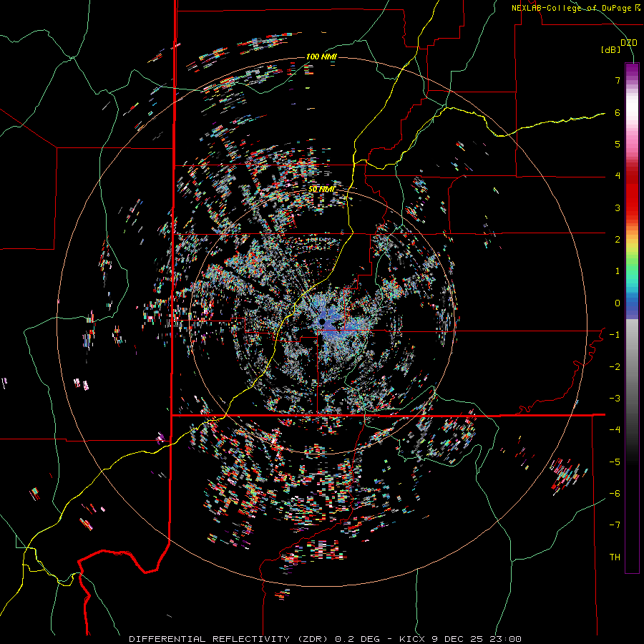Click the 6 value on the color scale

click(x=618, y=112)
